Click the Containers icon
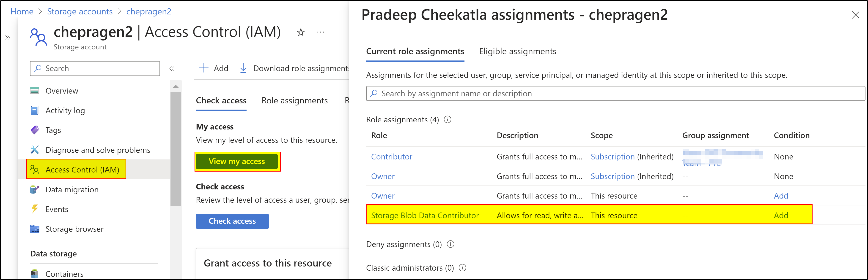Image resolution: width=868 pixels, height=280 pixels. click(x=35, y=274)
